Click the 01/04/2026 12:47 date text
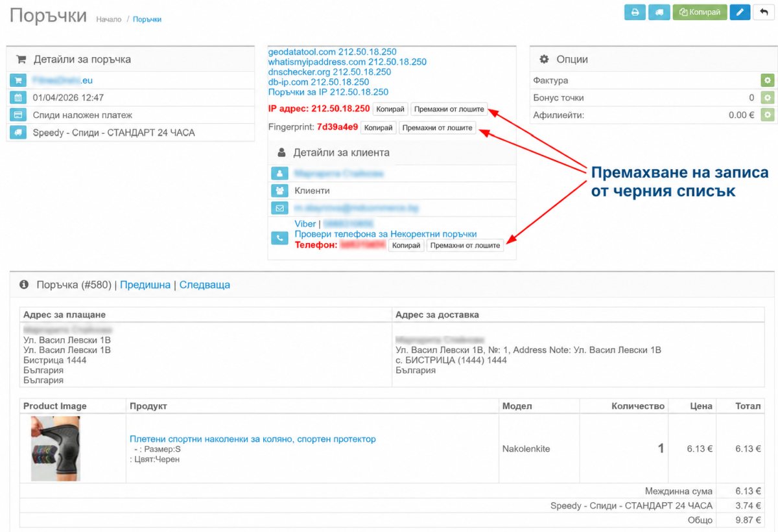 click(x=68, y=98)
